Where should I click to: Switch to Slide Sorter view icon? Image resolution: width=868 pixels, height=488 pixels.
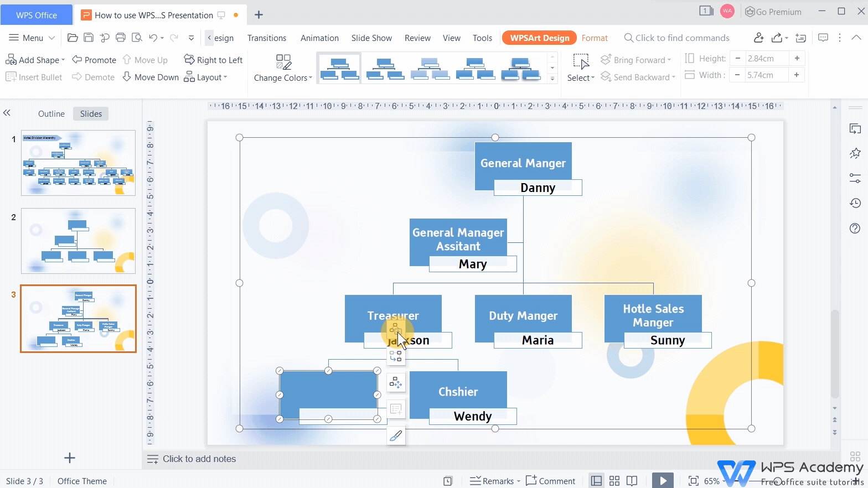click(614, 481)
